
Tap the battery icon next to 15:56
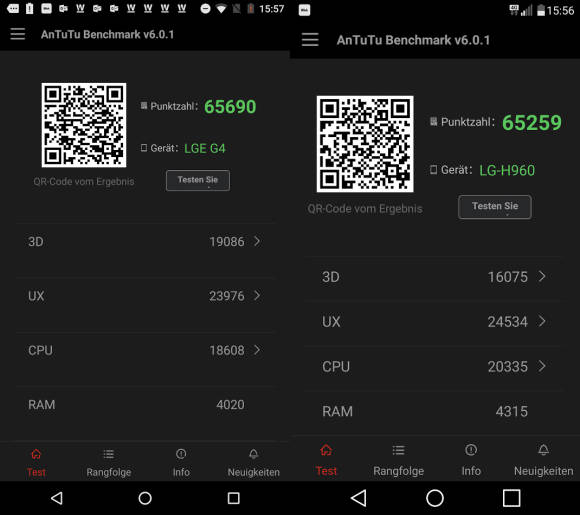point(541,10)
